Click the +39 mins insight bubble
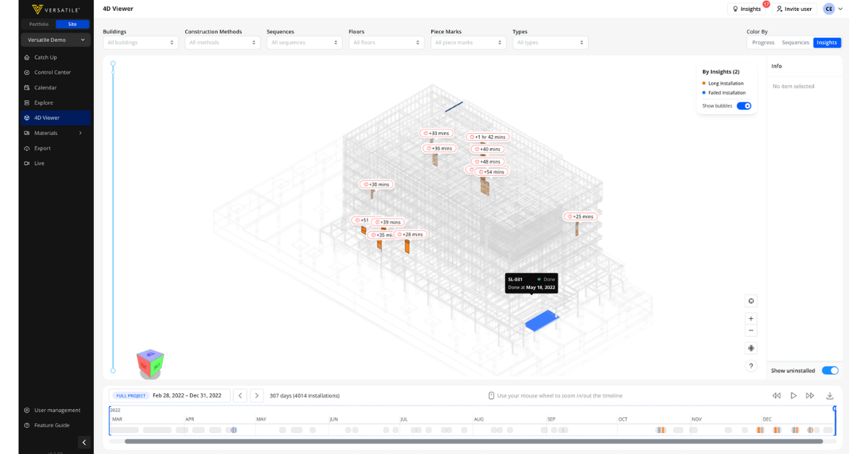The height and width of the screenshot is (454, 868). click(388, 222)
